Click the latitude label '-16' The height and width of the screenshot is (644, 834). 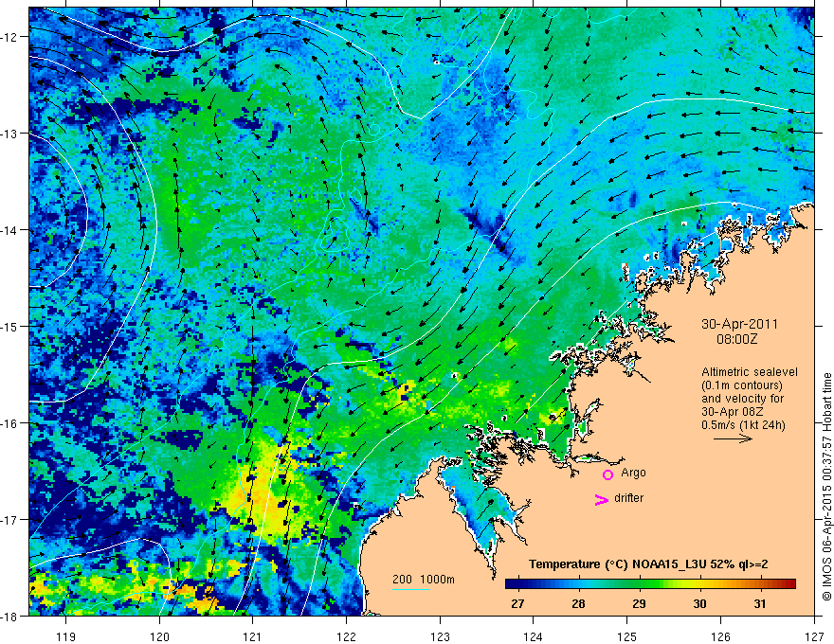pyautogui.click(x=9, y=423)
